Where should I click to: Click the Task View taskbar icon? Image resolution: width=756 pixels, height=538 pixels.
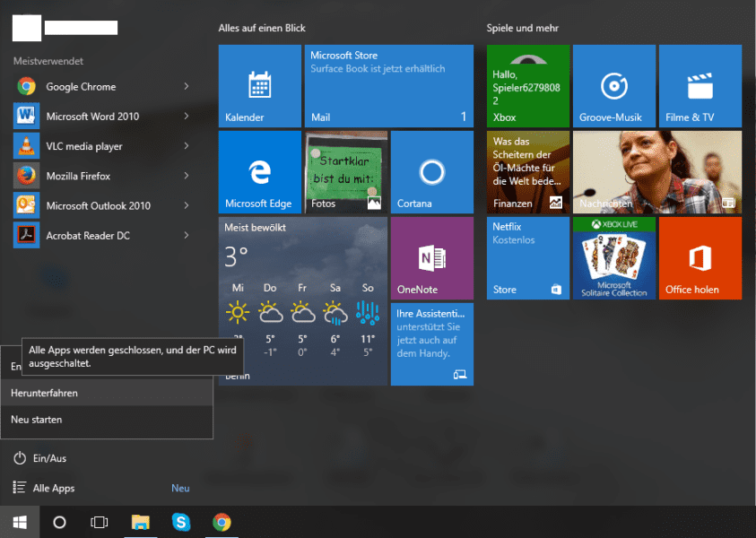point(100,522)
